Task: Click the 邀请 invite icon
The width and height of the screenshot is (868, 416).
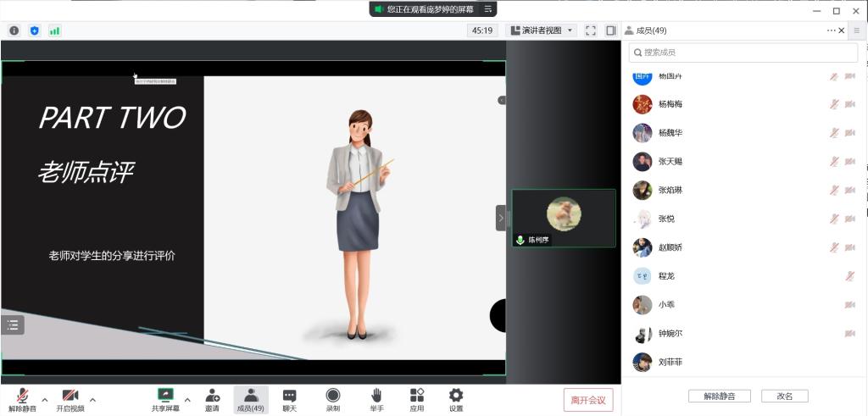Action: click(212, 399)
